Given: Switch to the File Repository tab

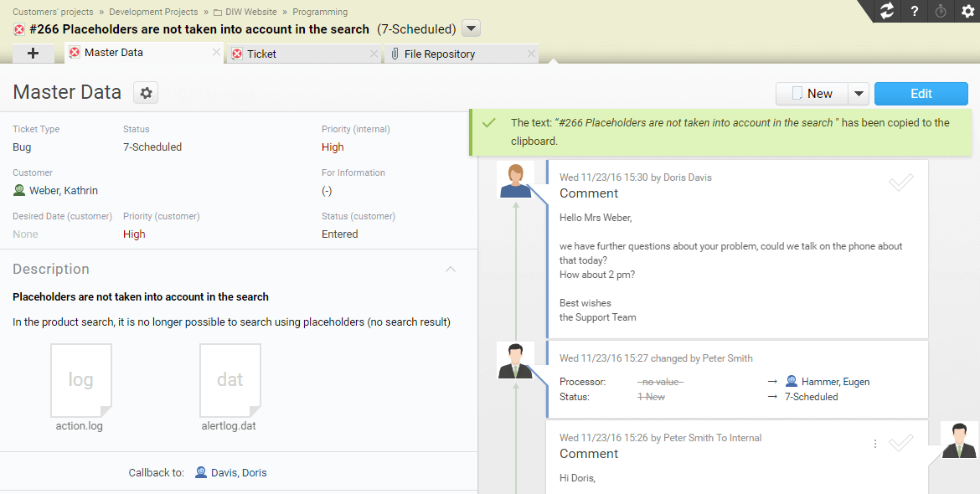Looking at the screenshot, I should [440, 54].
